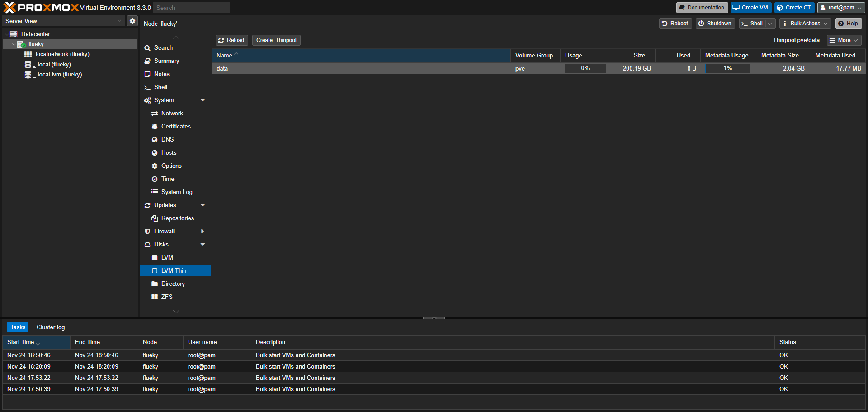
Task: Open the Repositories menu entry
Action: pyautogui.click(x=177, y=218)
